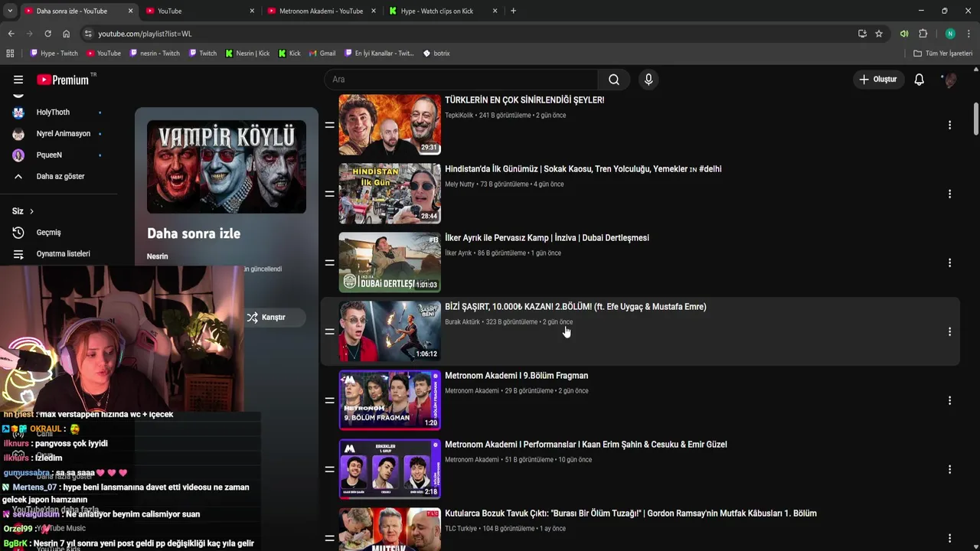Open options for BİZİ ŞAŞIRT video

(x=949, y=331)
